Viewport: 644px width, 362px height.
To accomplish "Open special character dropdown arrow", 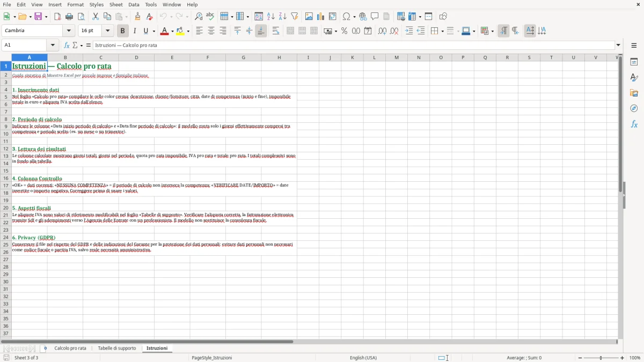I will pyautogui.click(x=354, y=17).
